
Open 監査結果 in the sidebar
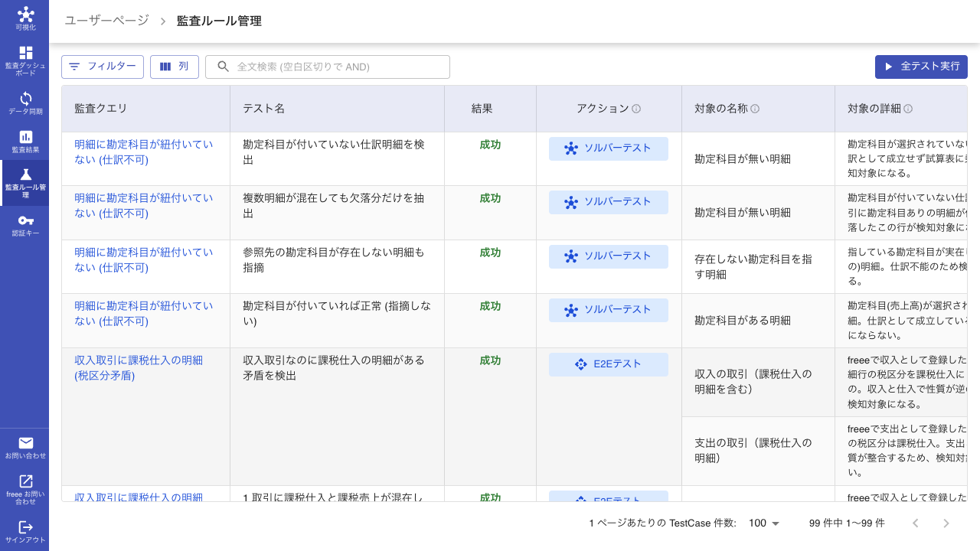click(24, 142)
